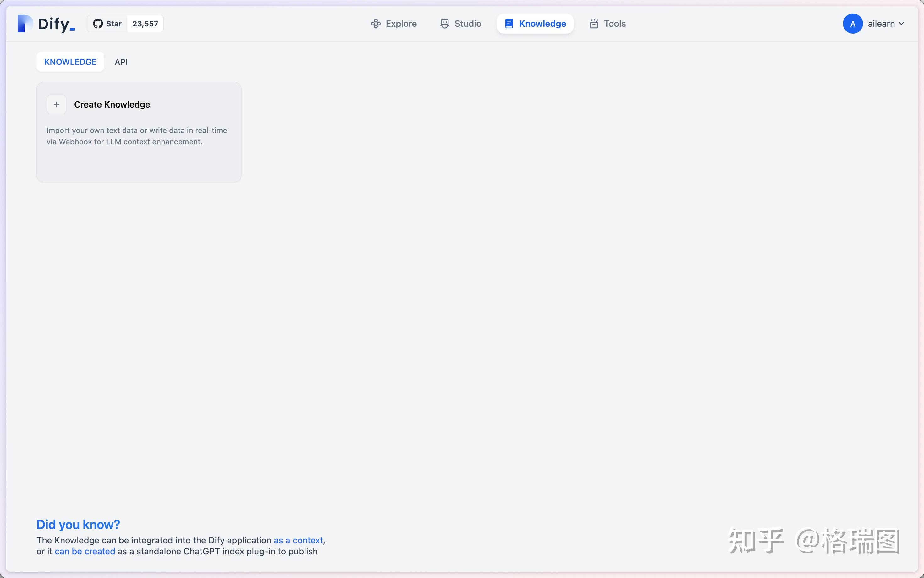Click the plus icon on Create Knowledge
Screen dimensions: 924x578
(57, 104)
